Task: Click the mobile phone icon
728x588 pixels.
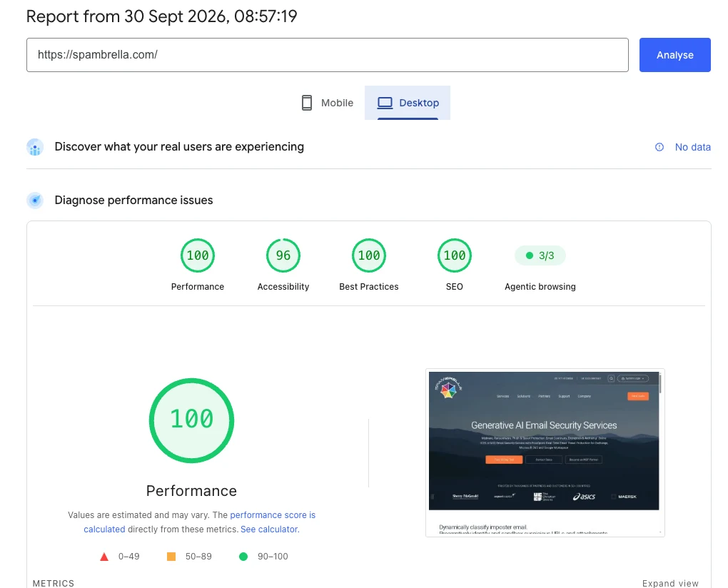Action: (x=306, y=103)
